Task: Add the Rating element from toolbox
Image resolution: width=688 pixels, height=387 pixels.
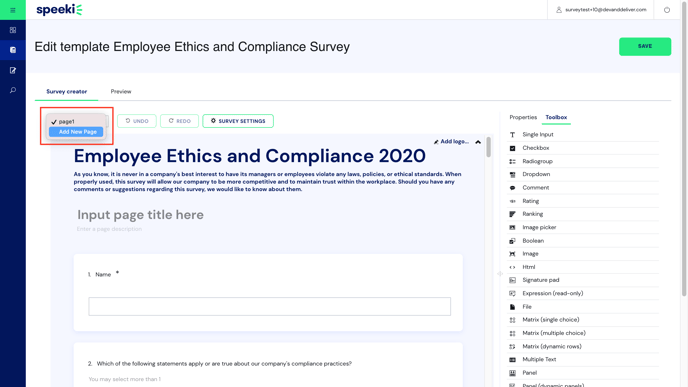Action: coord(583,201)
